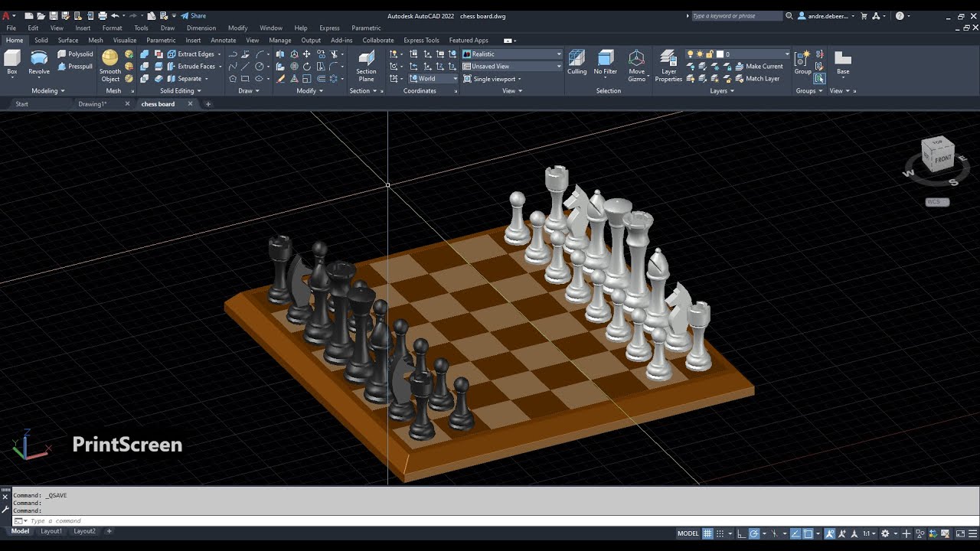Click the Presspull tool
This screenshot has height=551, width=980.
(x=75, y=67)
